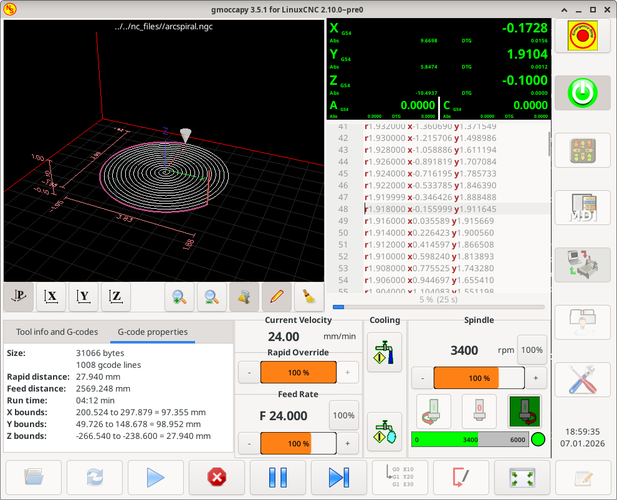Toggle mist coolant on

[384, 432]
